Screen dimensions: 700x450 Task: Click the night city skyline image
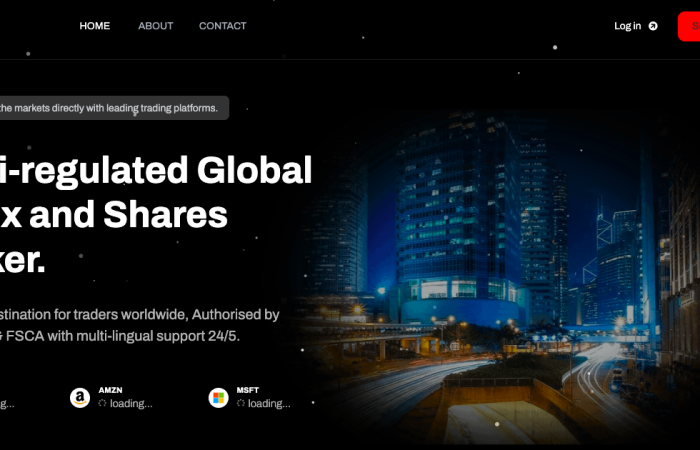click(493, 277)
